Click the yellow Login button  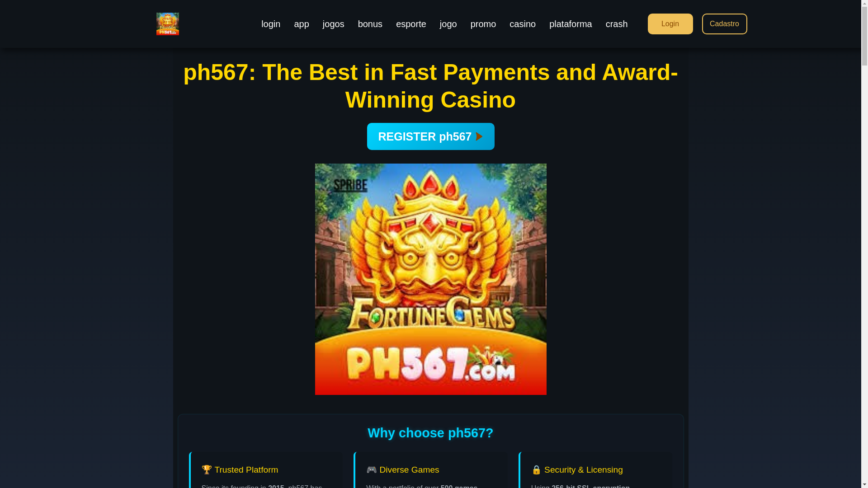(670, 24)
